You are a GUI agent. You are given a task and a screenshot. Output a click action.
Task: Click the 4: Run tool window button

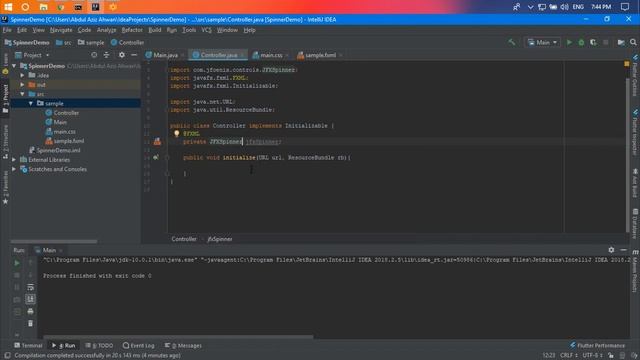64,345
